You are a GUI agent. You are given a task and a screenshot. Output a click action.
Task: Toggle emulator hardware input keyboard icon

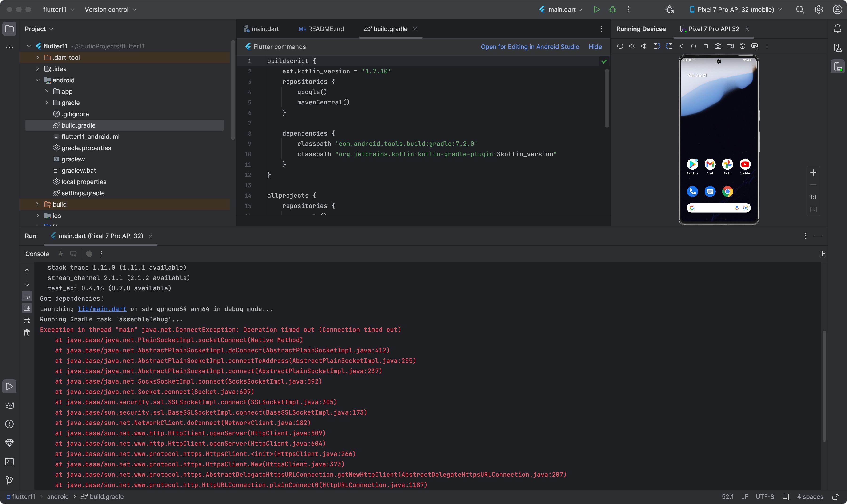coord(755,46)
